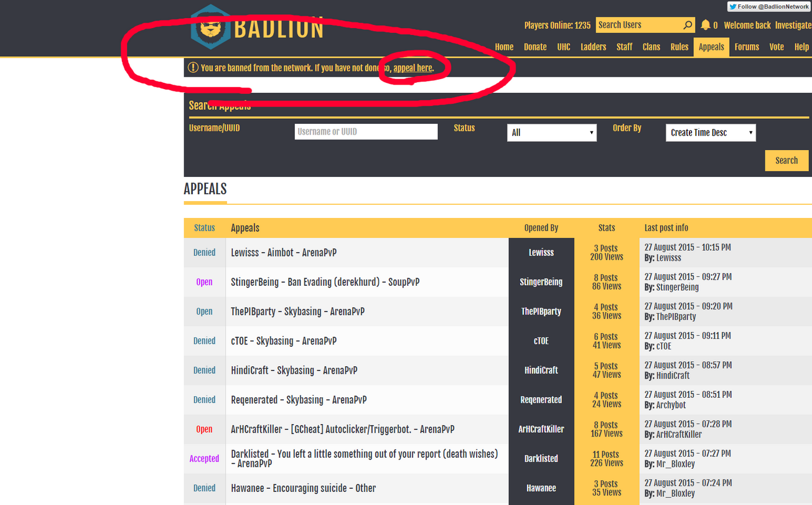
Task: Open the Status dropdown set to All
Action: point(552,133)
